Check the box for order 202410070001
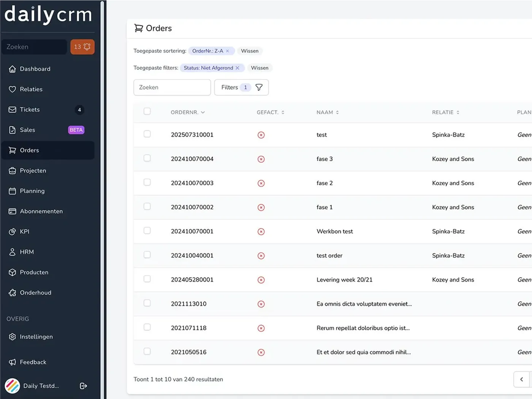 point(147,230)
